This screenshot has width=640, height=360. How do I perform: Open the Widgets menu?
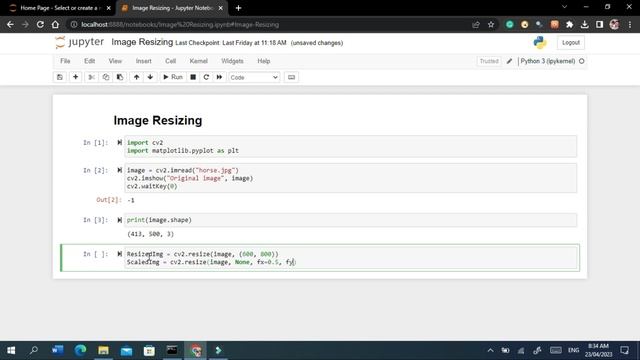(232, 61)
